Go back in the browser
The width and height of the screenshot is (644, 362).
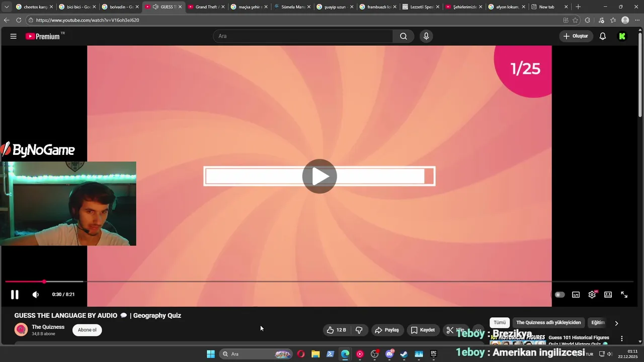(x=7, y=20)
